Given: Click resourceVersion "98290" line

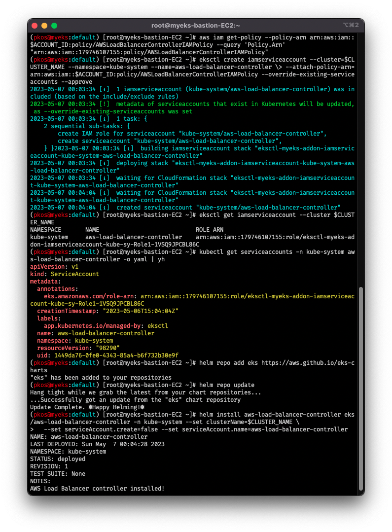Looking at the screenshot, I should coord(78,348).
